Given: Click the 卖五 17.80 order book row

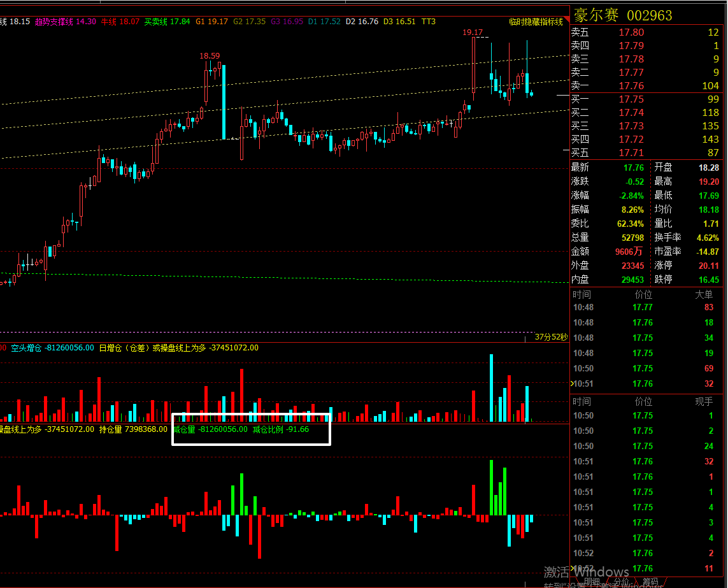Looking at the screenshot, I should (645, 32).
